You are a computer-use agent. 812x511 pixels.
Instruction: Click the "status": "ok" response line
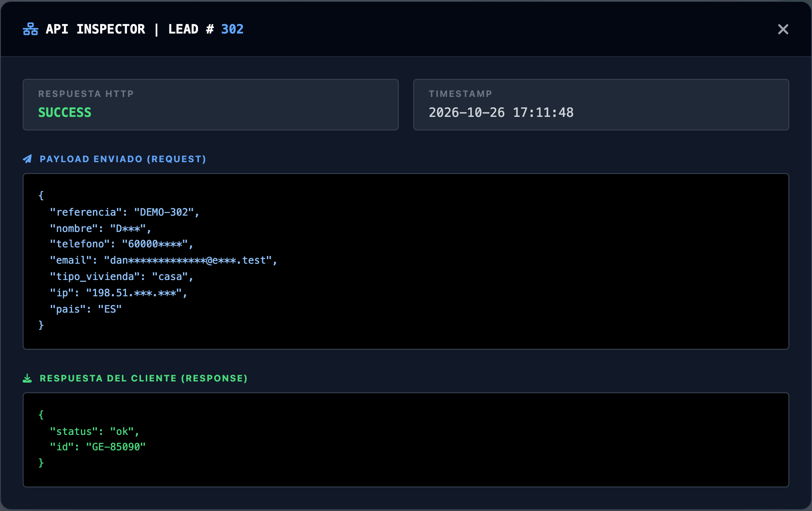(95, 431)
